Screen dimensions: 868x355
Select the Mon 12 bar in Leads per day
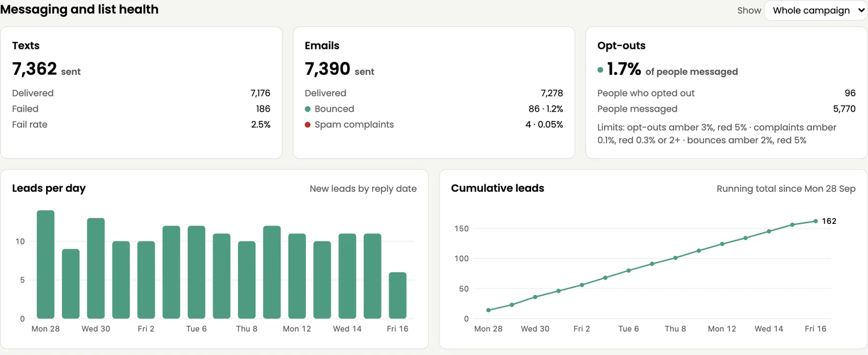[297, 276]
